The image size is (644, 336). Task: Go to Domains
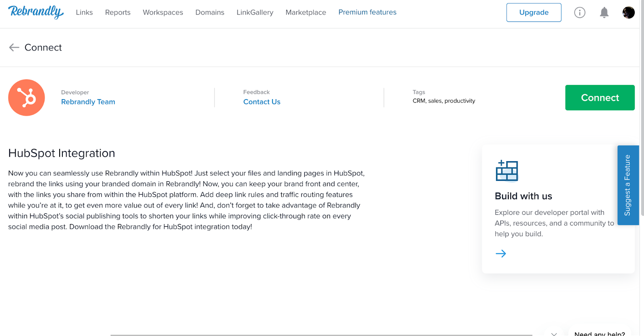click(x=210, y=12)
